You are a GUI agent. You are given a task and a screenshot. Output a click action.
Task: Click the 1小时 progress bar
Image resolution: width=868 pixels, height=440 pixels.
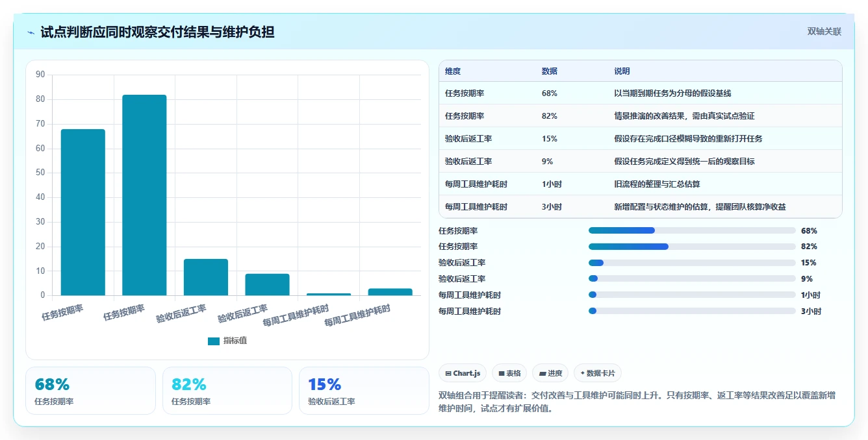[x=692, y=295]
